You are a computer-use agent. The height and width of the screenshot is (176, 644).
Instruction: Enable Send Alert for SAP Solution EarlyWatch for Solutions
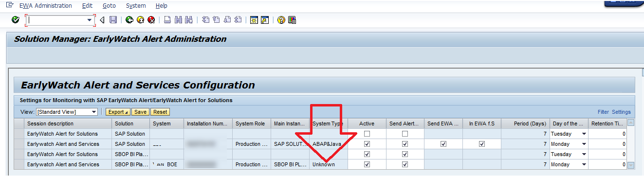405,134
